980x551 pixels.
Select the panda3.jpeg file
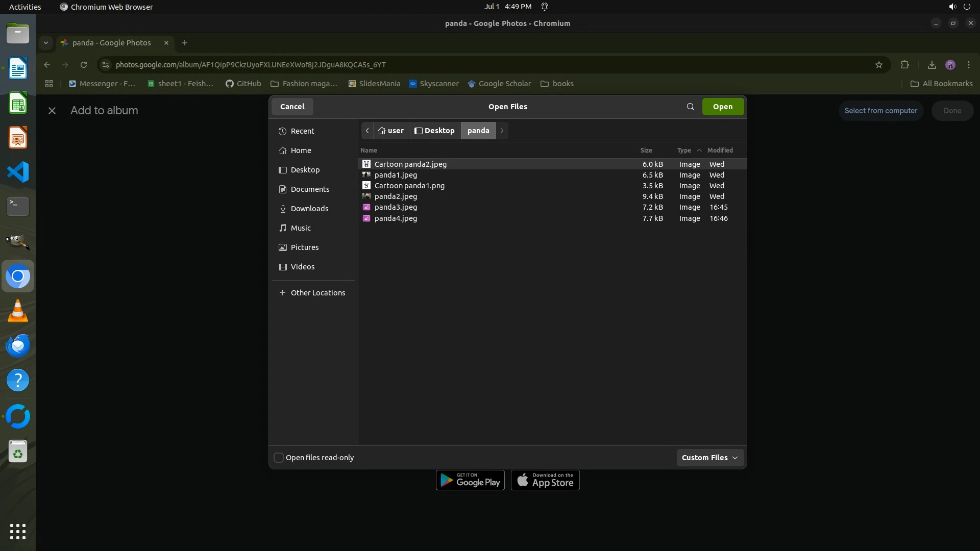click(x=396, y=207)
